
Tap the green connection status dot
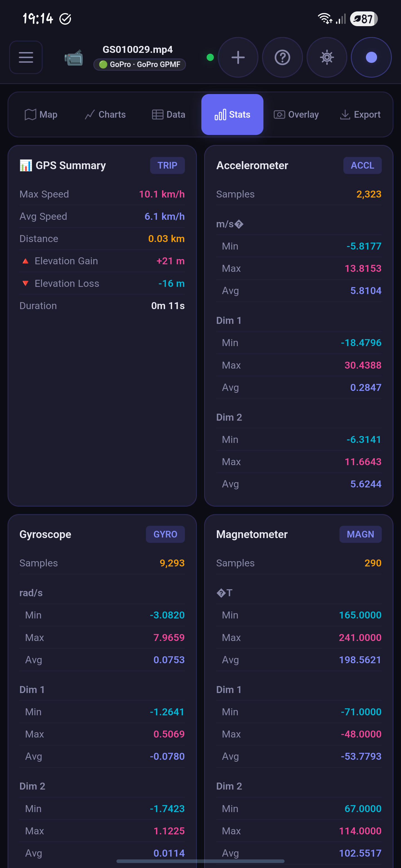(210, 57)
